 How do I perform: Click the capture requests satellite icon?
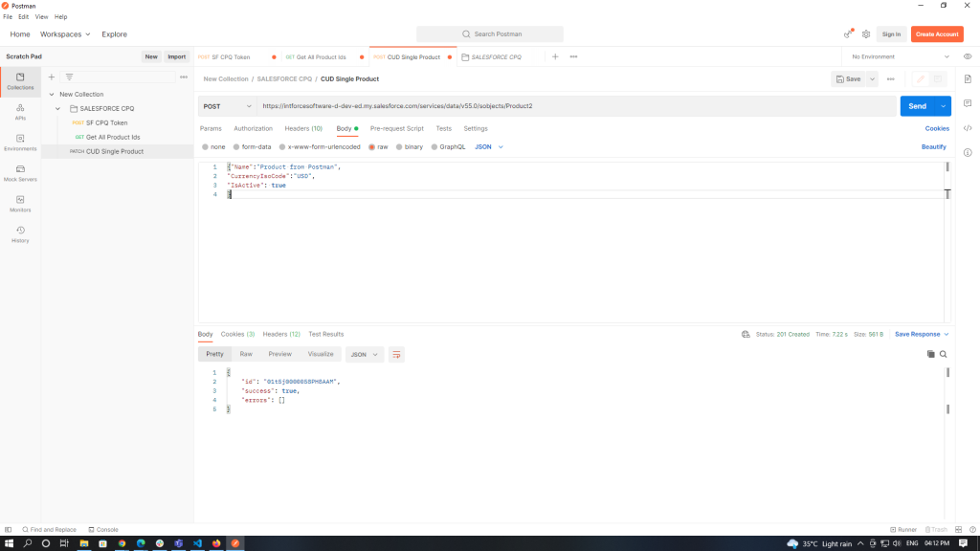(848, 33)
